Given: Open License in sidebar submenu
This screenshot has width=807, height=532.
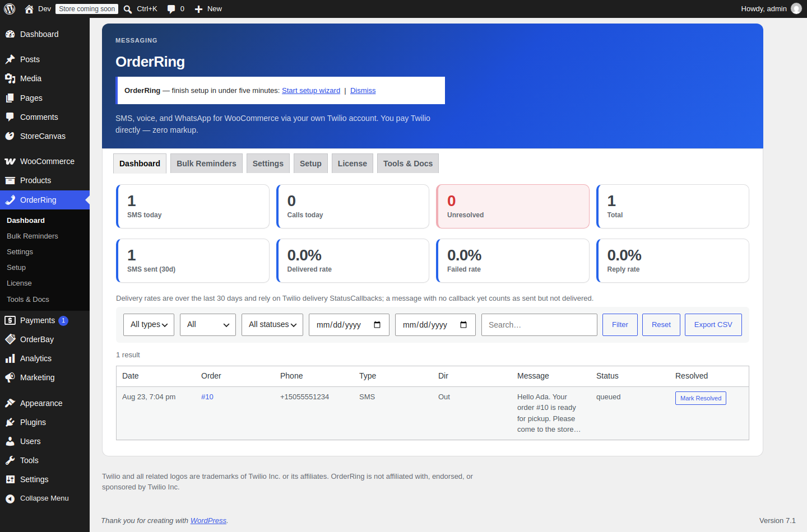Looking at the screenshot, I should coord(19,283).
